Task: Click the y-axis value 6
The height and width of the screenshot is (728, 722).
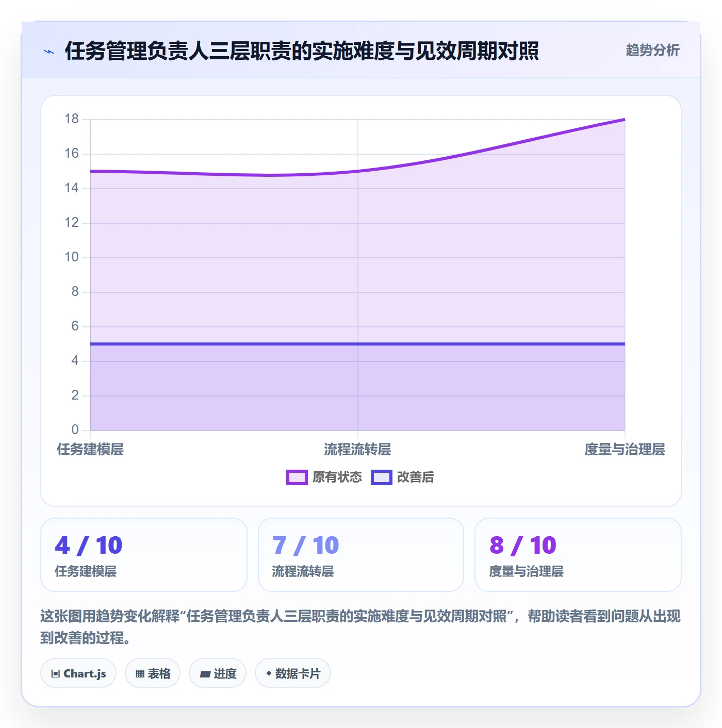Action: (x=75, y=326)
